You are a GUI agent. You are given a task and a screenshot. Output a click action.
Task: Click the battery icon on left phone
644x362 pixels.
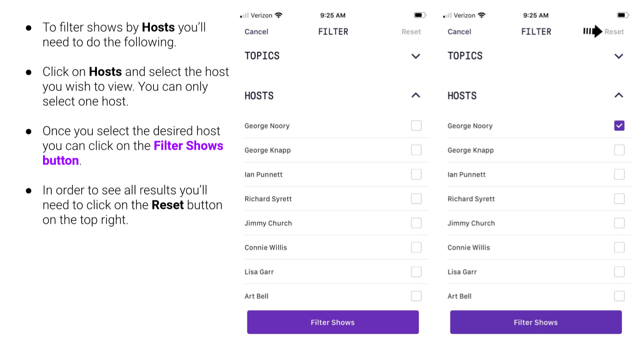[x=420, y=15]
